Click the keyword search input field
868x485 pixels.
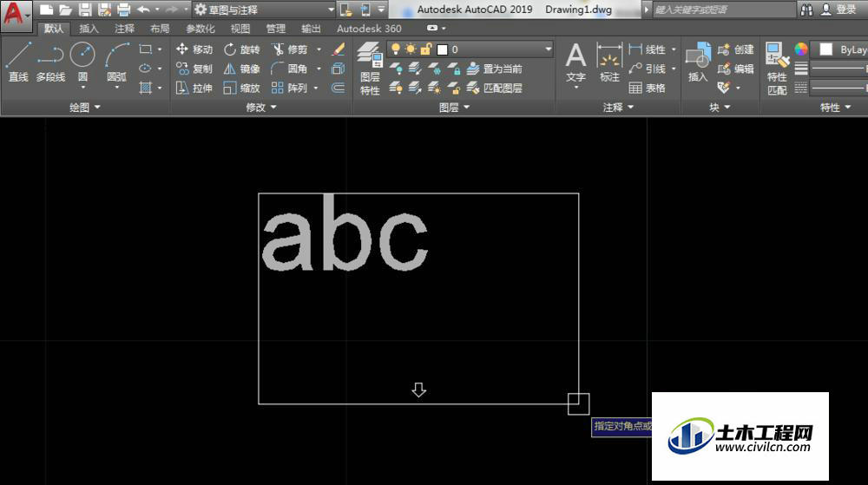coord(724,10)
